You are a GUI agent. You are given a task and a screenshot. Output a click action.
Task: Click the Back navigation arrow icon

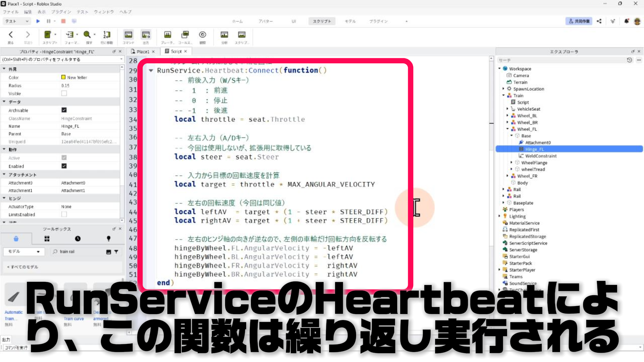[x=11, y=35]
